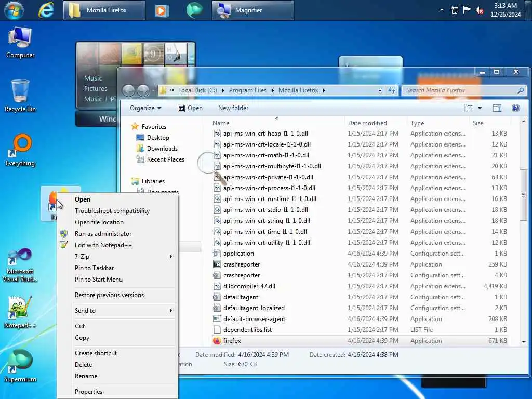Image resolution: width=532 pixels, height=399 pixels.
Task: Click the muted volume tray icon
Action: tap(480, 10)
